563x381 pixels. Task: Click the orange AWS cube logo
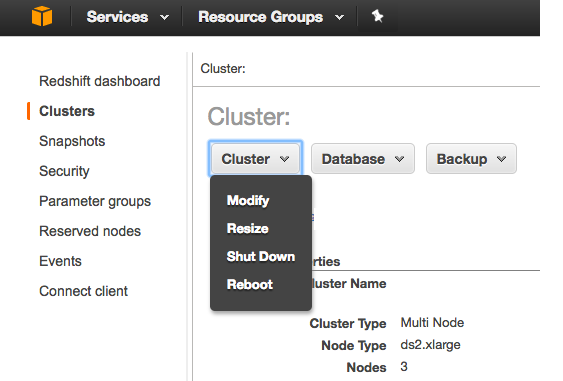[x=42, y=17]
